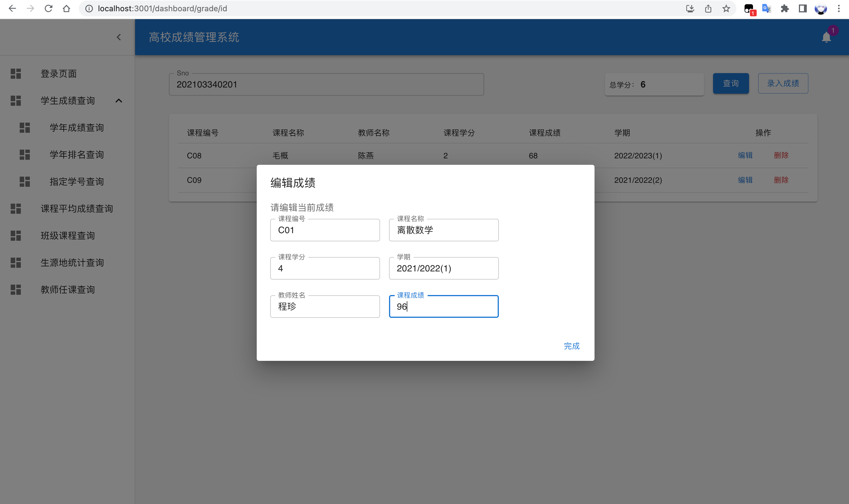Click the 录入成绩 button
849x504 pixels.
[x=783, y=83]
